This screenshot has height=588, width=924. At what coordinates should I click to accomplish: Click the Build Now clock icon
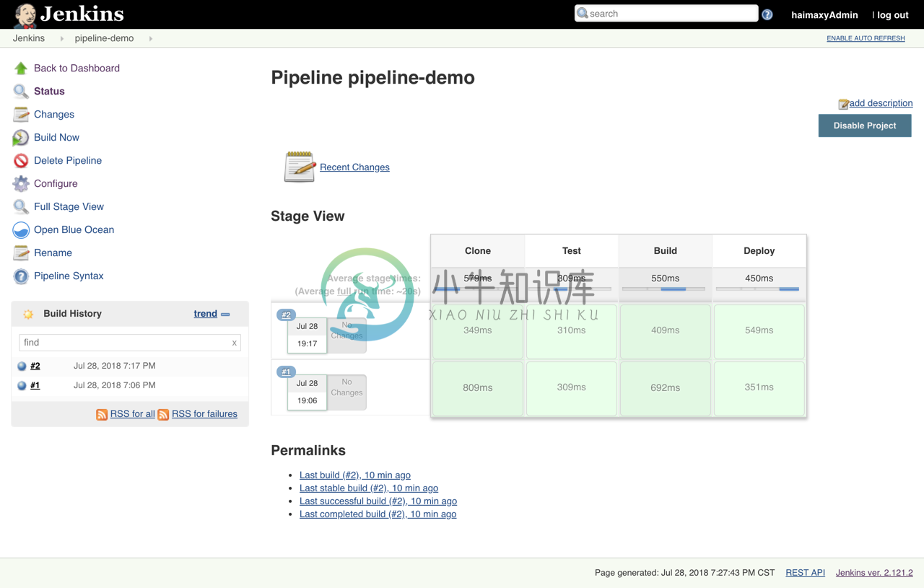[21, 138]
